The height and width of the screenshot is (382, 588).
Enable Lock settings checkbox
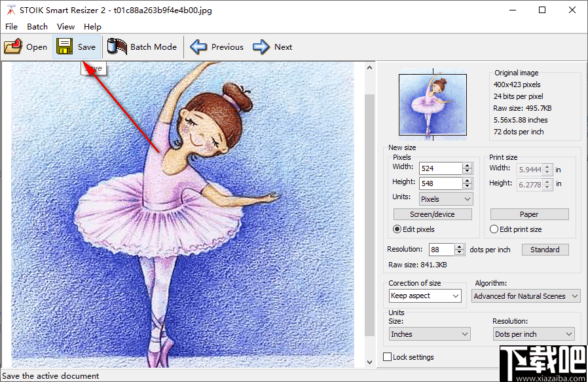click(x=388, y=357)
